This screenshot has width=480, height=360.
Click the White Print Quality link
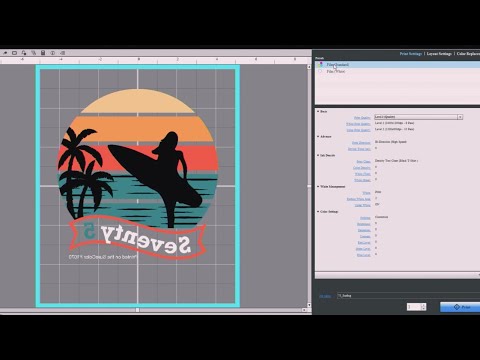[x=358, y=124]
